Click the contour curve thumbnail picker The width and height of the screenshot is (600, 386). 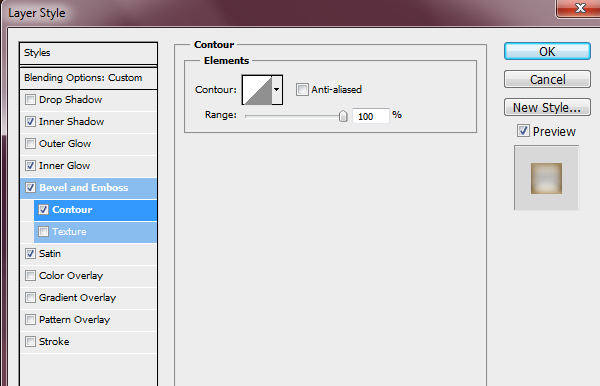point(258,90)
